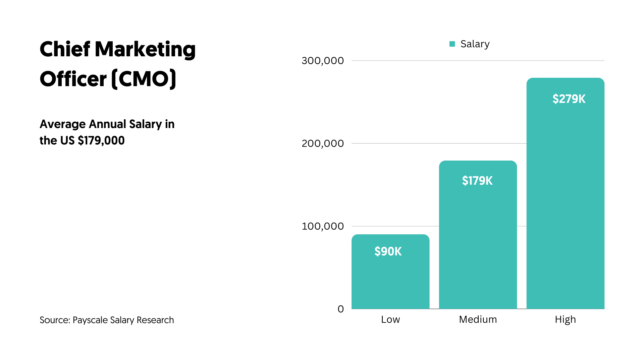The height and width of the screenshot is (362, 644).
Task: Select the Average Annual Salary subtitle text
Action: click(x=107, y=132)
